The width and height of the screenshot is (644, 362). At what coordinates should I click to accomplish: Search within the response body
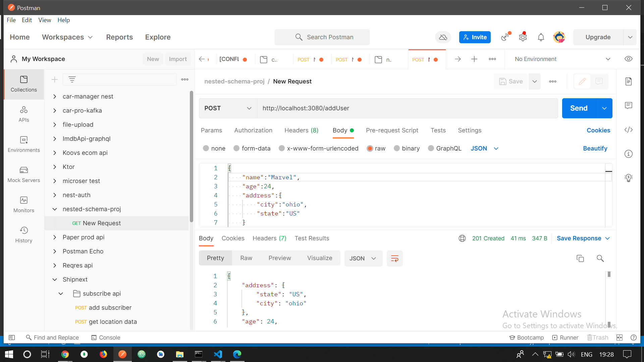[x=600, y=258]
